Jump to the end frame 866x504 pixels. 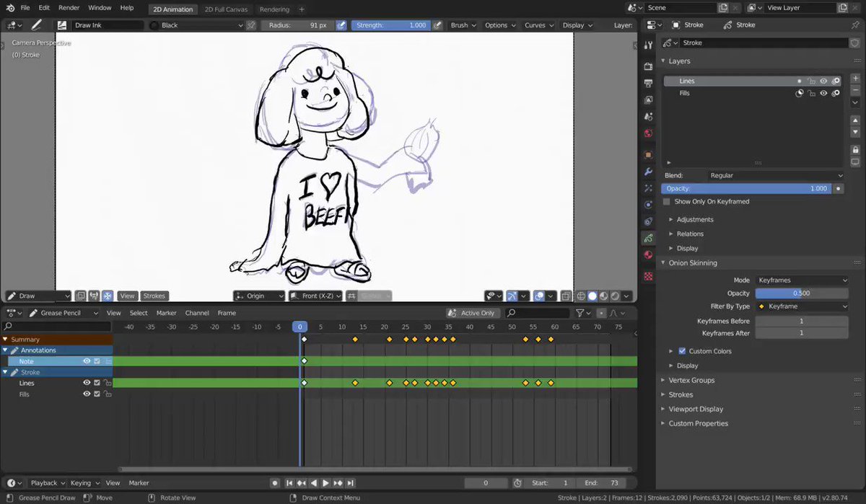pos(351,483)
